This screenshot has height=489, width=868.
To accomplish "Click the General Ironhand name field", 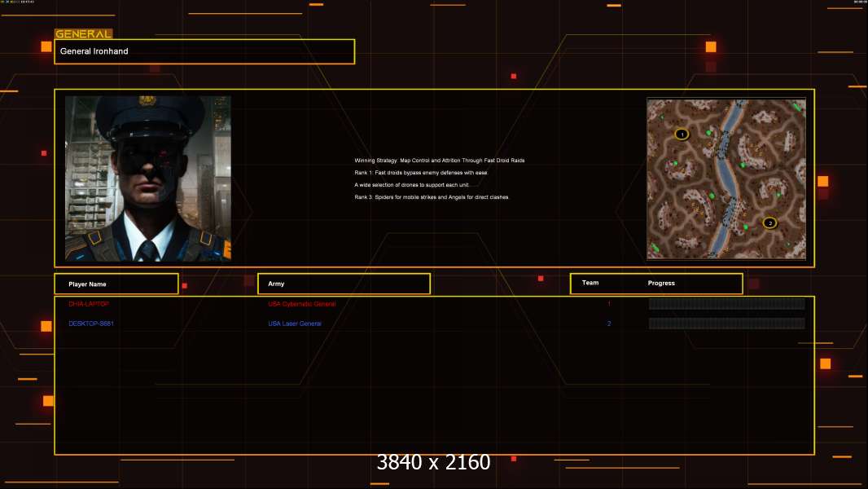I will [204, 51].
